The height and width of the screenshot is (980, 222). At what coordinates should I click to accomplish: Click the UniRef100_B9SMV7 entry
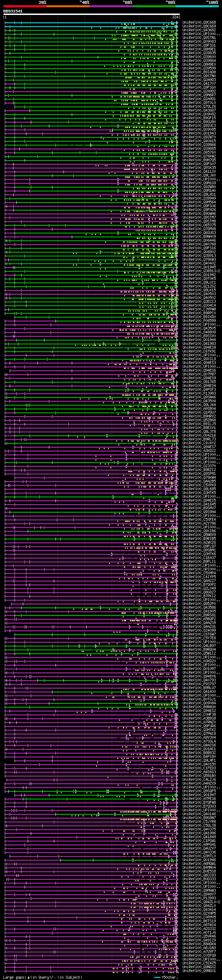tap(199, 508)
